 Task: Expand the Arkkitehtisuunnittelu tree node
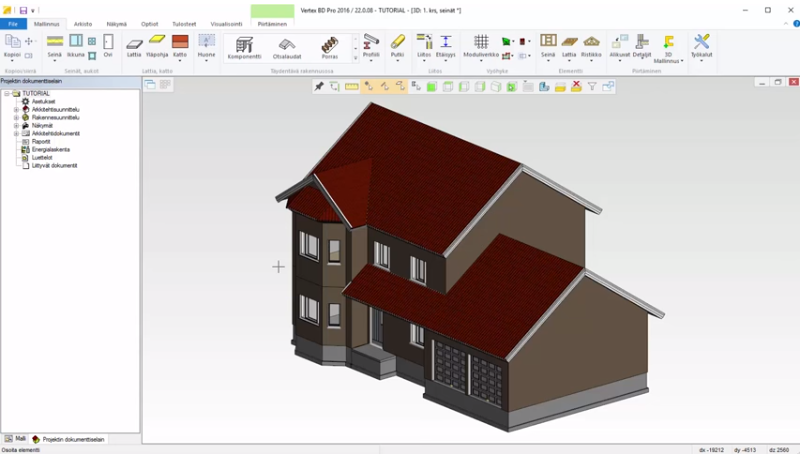click(16, 109)
